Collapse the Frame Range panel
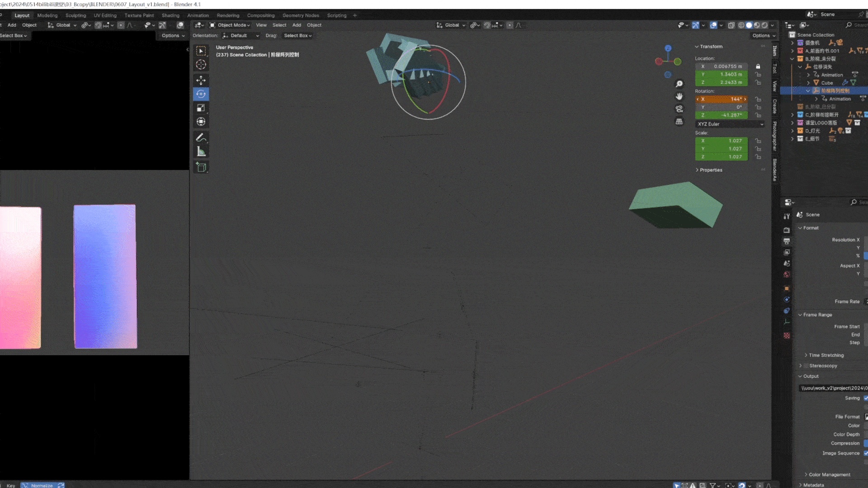 click(817, 314)
